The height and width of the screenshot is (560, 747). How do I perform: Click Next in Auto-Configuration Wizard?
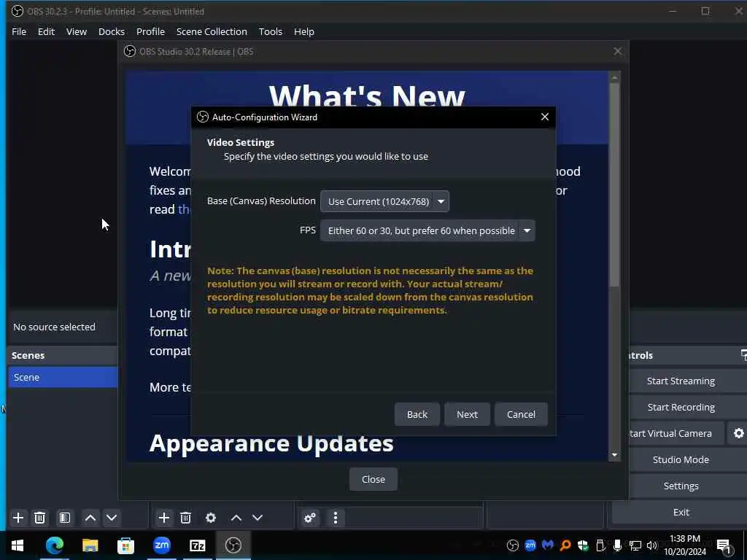467,414
